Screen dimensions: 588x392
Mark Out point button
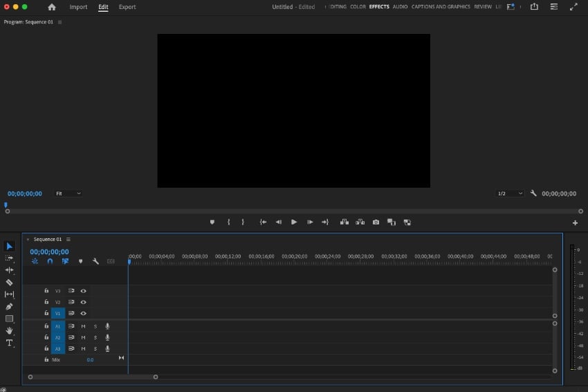[243, 222]
